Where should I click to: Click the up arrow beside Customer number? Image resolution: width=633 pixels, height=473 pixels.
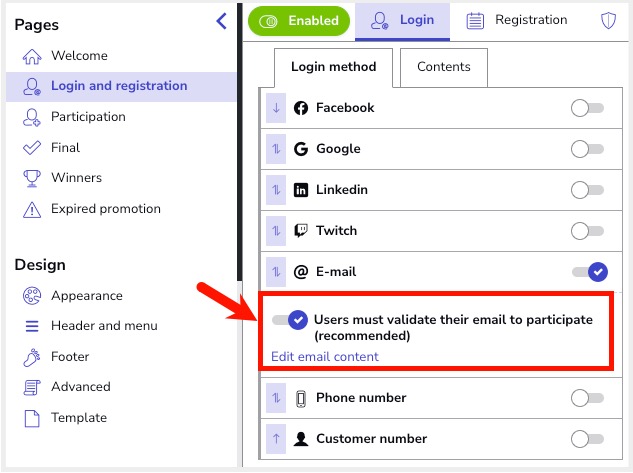pos(277,439)
